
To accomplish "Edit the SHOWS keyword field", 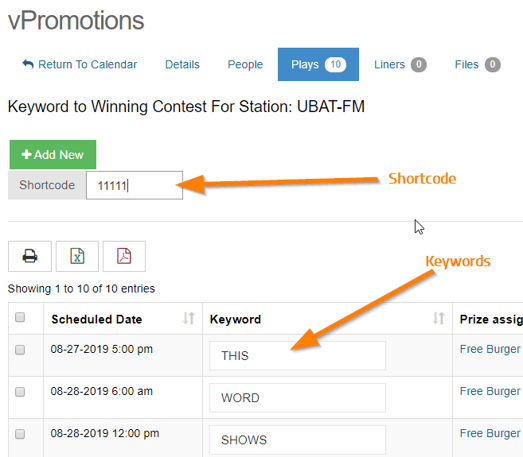I will (x=297, y=440).
